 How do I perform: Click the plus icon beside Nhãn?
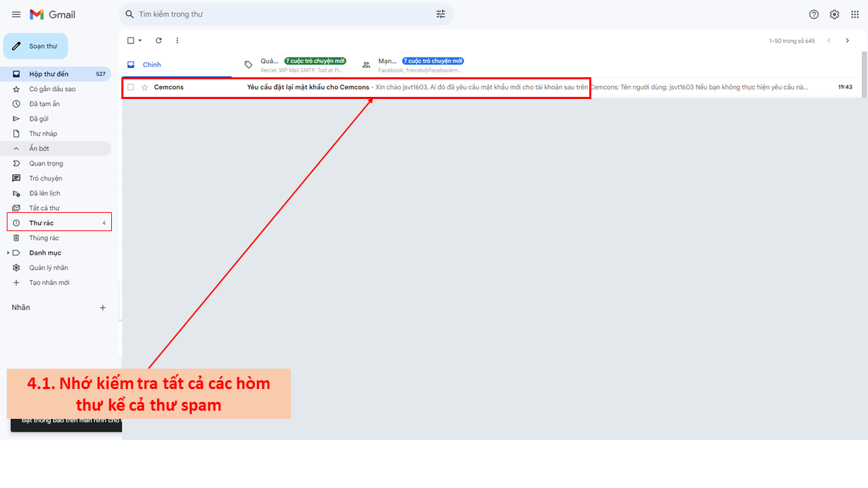pyautogui.click(x=103, y=308)
